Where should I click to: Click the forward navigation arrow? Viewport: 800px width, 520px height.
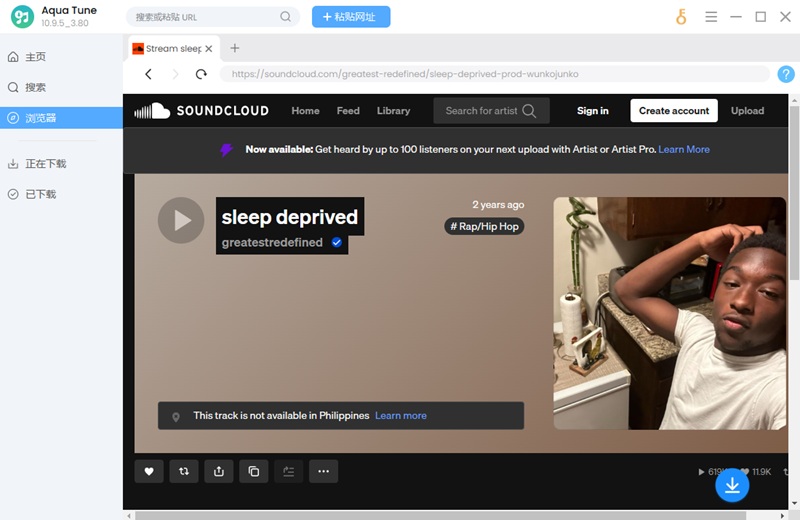click(175, 74)
